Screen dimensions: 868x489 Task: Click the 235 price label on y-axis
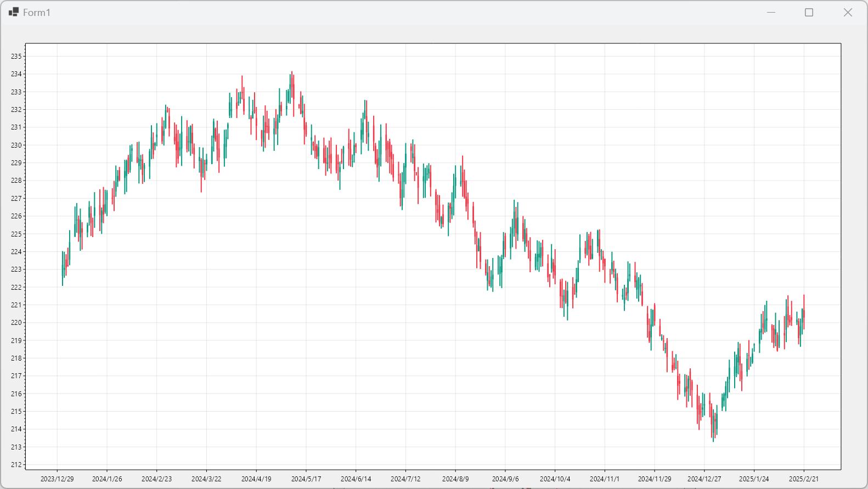(x=16, y=57)
